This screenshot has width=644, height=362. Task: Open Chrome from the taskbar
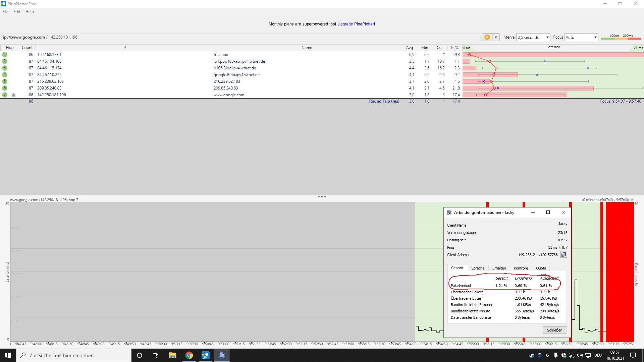pyautogui.click(x=189, y=355)
